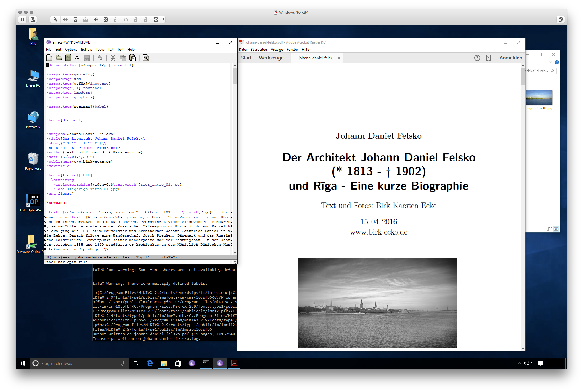The height and width of the screenshot is (392, 583).
Task: Click the Acrobat vertical scrollbar thumb
Action: [523, 77]
